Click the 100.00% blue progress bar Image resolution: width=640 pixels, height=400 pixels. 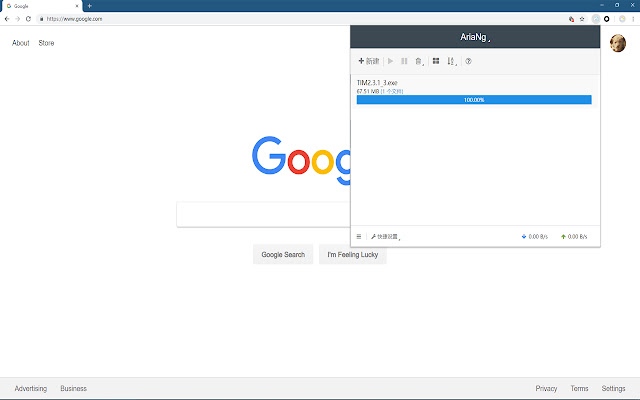click(x=474, y=100)
